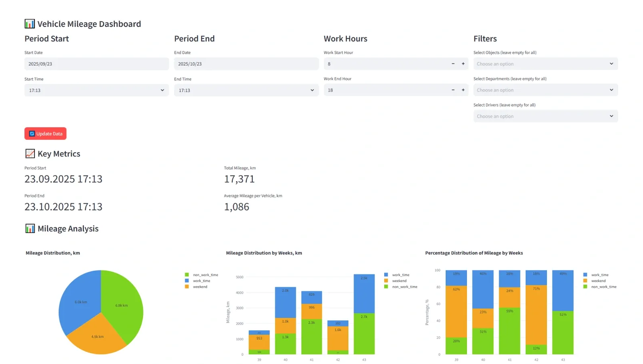Increment Work Start Hour with the plus button
Screen dimensions: 643x364
[x=463, y=63]
